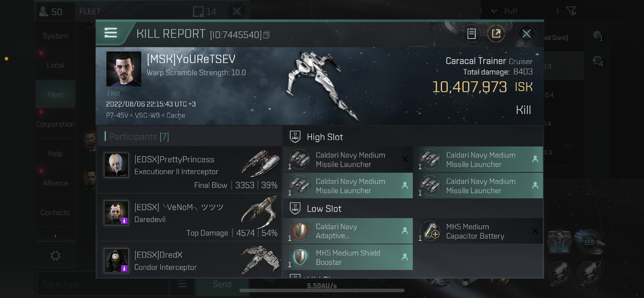644x298 pixels.
Task: Close the kill report window
Action: tap(526, 34)
